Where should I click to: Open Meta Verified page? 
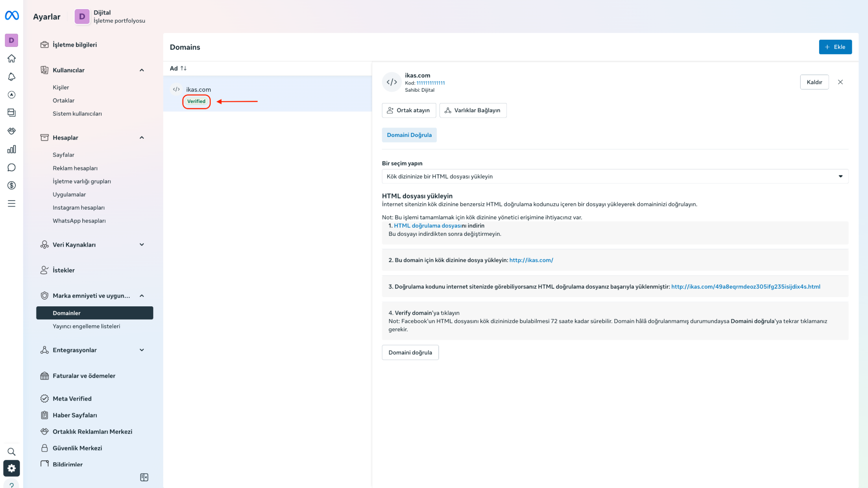click(x=72, y=399)
